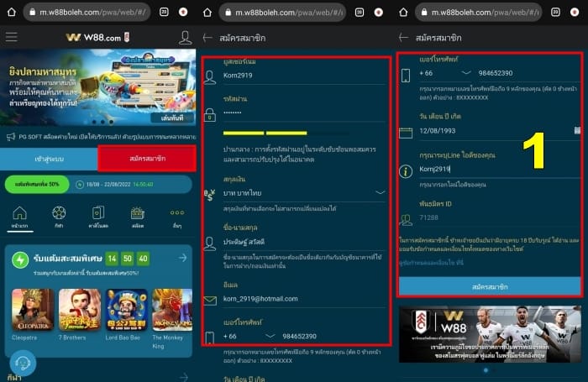Click phone number 984652390 on middle screen

[x=299, y=337]
